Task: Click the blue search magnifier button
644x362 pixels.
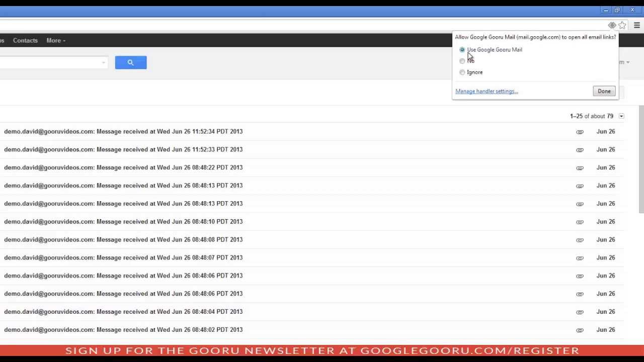Action: point(130,62)
